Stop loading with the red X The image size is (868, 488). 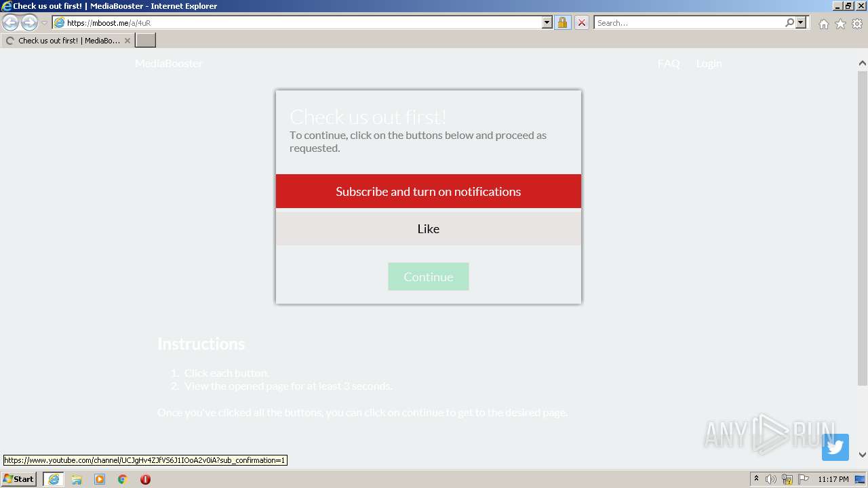click(581, 22)
